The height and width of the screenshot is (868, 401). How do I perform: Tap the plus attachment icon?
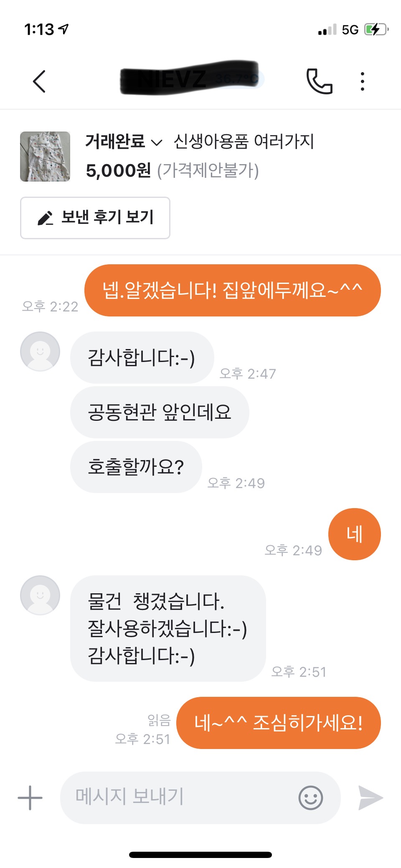click(x=30, y=797)
